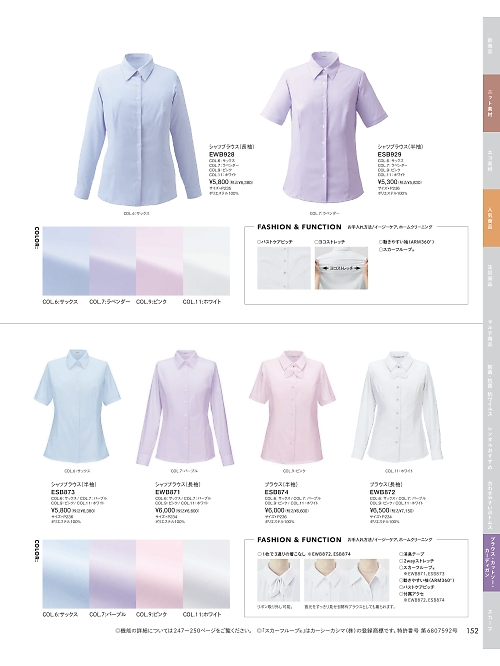Click the ribbon collar styling photo
Screen dimensions: 500x666
point(278,580)
